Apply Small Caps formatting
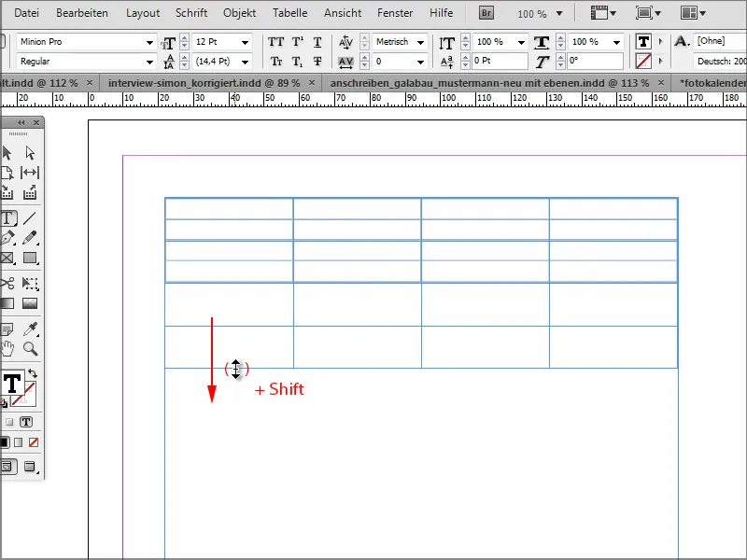This screenshot has width=747, height=560. point(275,62)
